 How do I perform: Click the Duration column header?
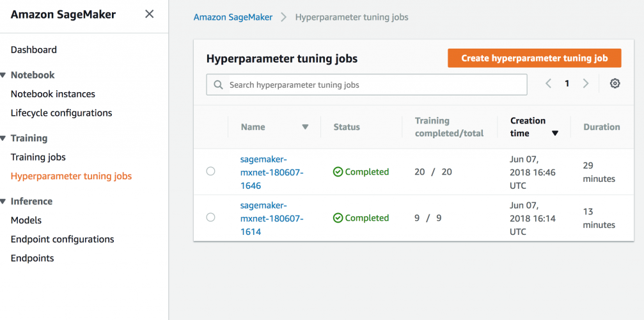click(602, 127)
